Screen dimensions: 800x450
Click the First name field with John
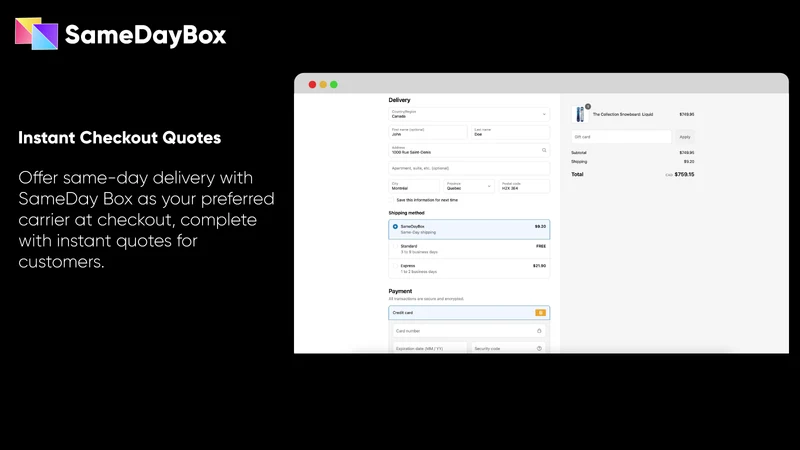click(428, 132)
